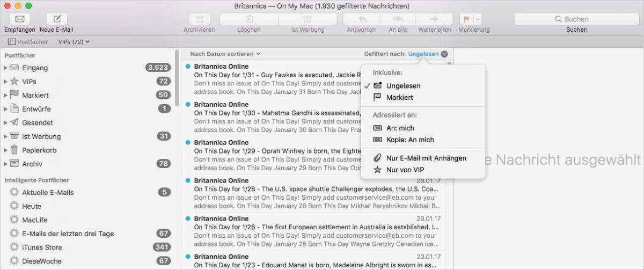Image resolution: width=644 pixels, height=270 pixels.
Task: Enable Nur E-Mail mit Anhängen filter
Action: (x=423, y=158)
